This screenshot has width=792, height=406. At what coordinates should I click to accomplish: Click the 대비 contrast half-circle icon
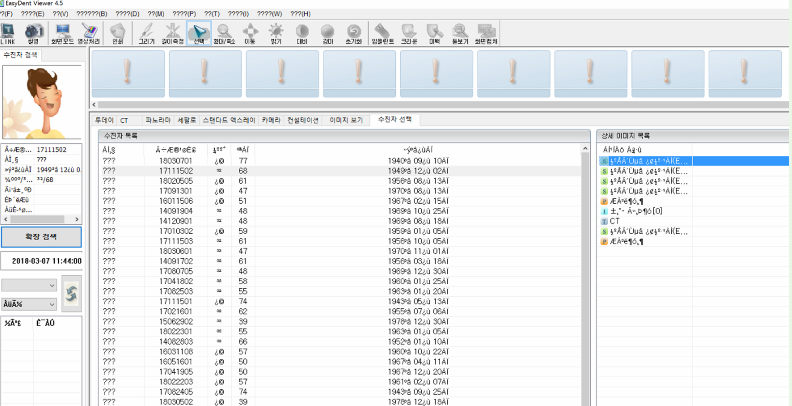[x=302, y=34]
